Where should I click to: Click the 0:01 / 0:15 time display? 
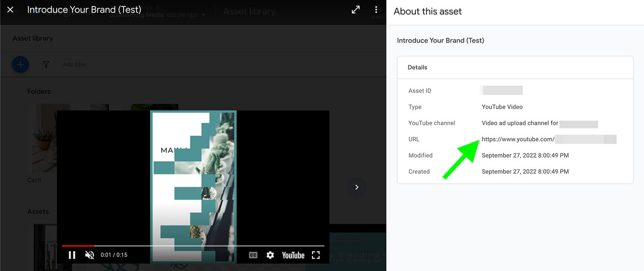(x=114, y=255)
